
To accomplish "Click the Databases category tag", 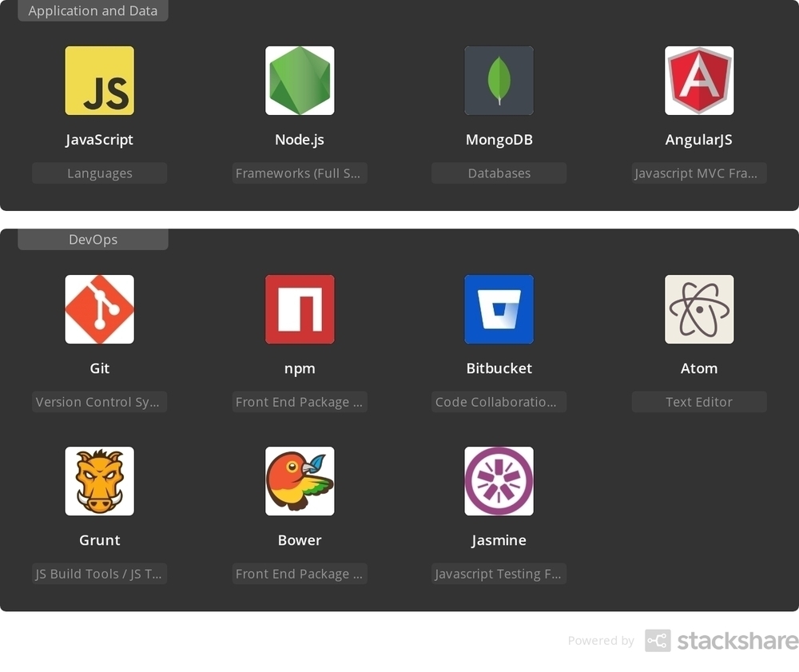I will pos(499,173).
